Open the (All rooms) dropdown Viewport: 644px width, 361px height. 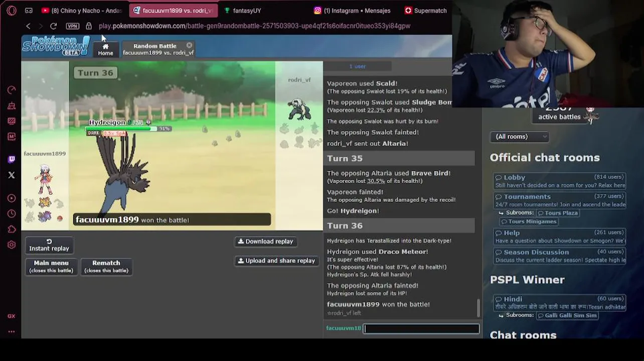coord(519,136)
